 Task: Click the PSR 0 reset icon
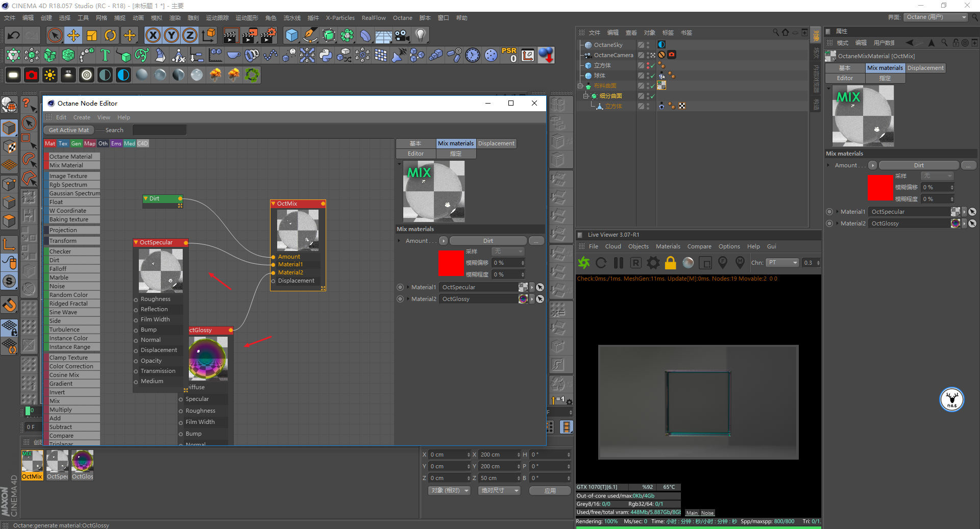click(x=509, y=55)
